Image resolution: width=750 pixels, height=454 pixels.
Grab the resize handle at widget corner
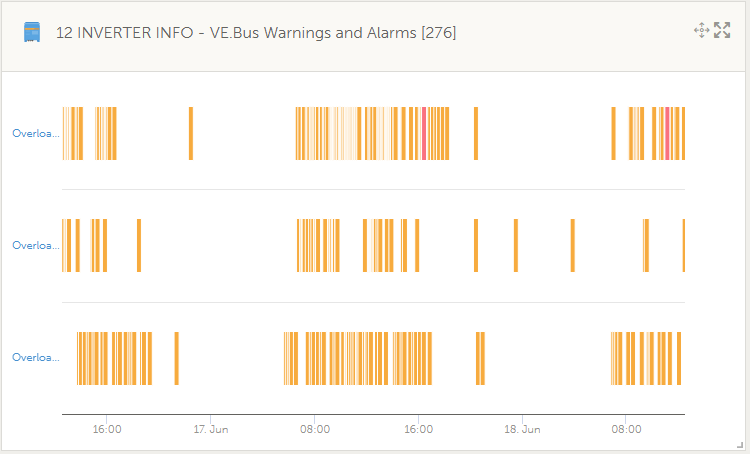(740, 444)
